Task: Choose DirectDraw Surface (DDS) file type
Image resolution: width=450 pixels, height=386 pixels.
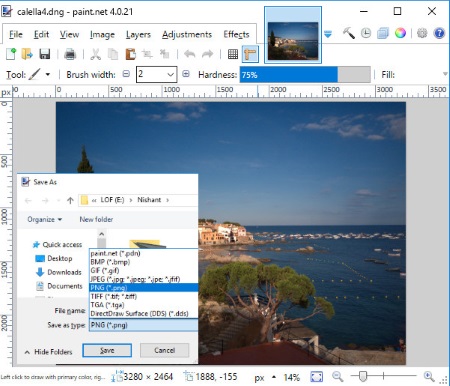Action: coord(144,313)
